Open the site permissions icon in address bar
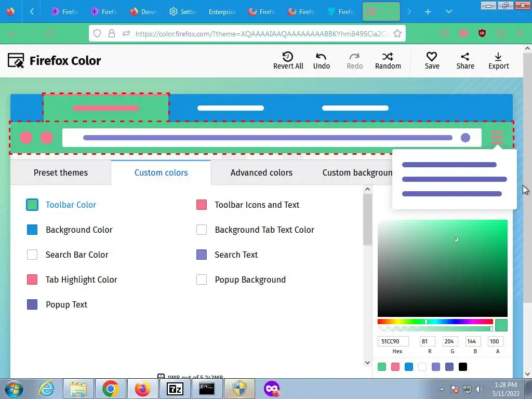Image resolution: width=532 pixels, height=399 pixels. 126,33
